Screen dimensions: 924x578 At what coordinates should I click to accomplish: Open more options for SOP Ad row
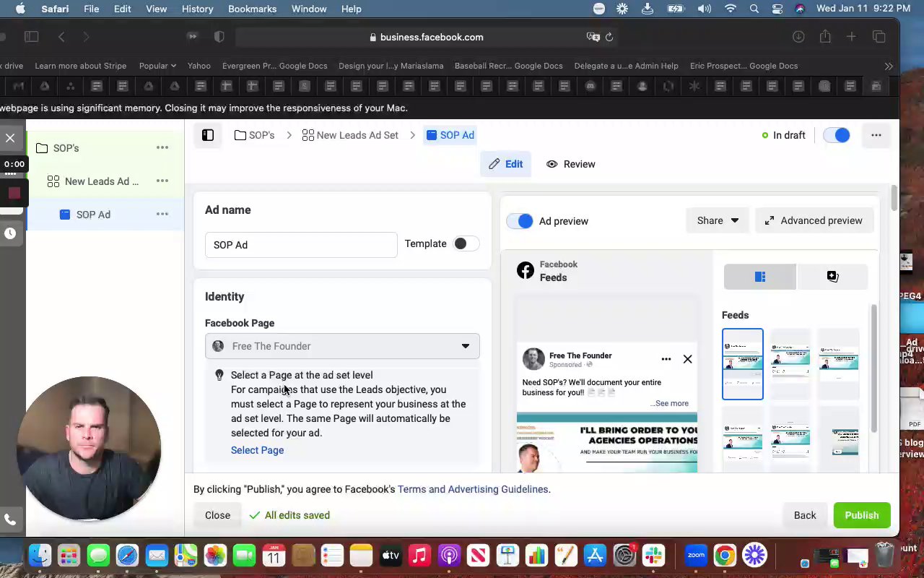point(162,215)
